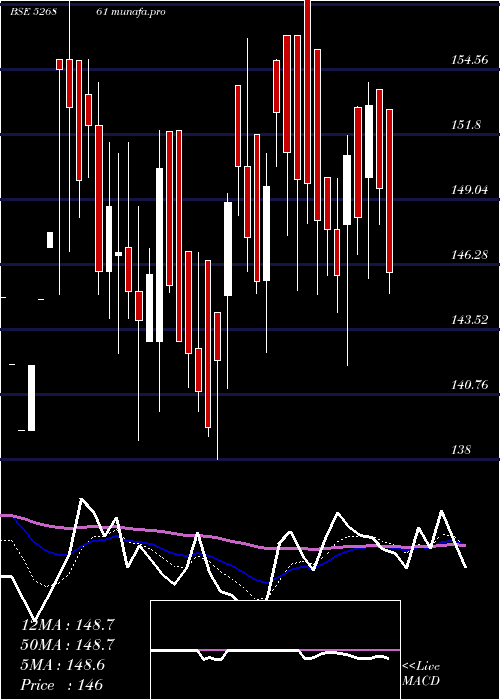The image size is (500, 700).
Task: Click the last red candlestick on the right
Action: [389, 191]
